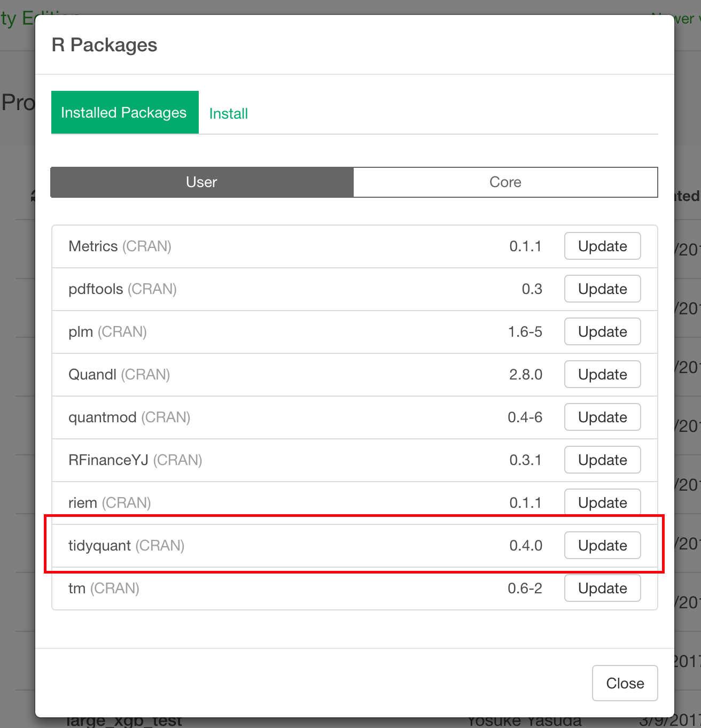Screen dimensions: 701x728
Task: Update the Quandl package
Action: [x=602, y=374]
